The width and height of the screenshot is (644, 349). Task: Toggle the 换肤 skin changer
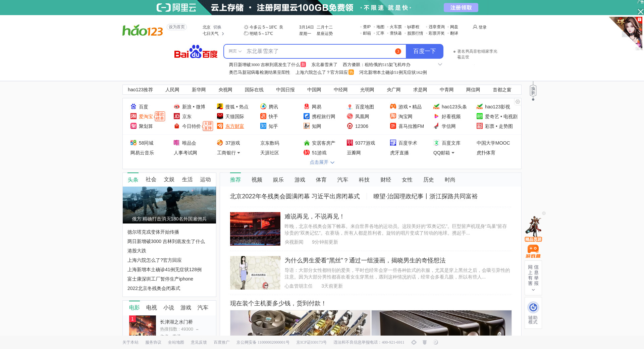click(533, 91)
